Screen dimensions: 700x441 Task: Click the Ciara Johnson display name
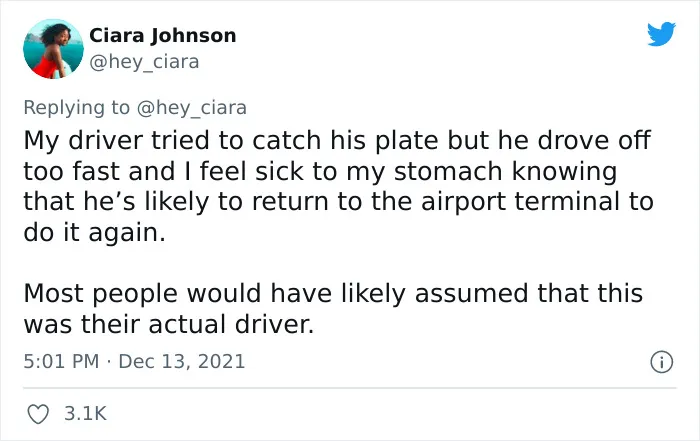point(162,36)
